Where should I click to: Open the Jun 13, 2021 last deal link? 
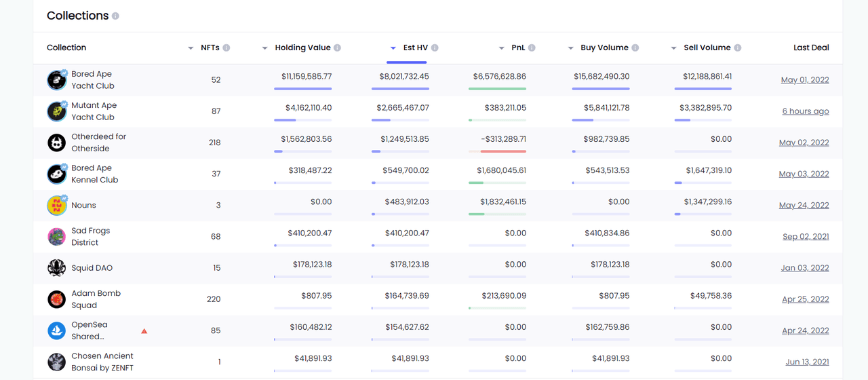tap(807, 362)
